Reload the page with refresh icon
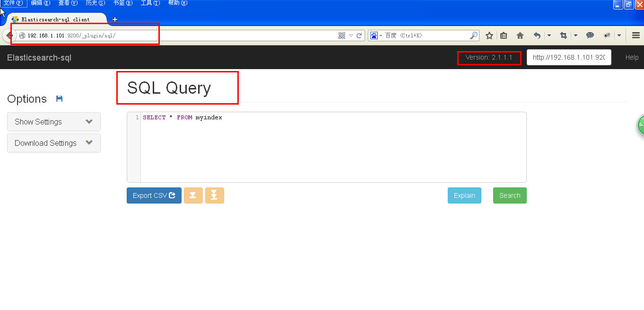 pos(359,35)
